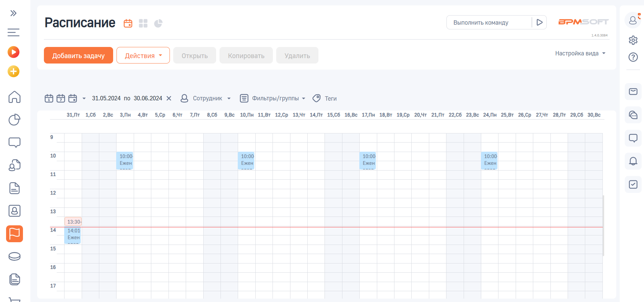644x302 pixels.
Task: Open settings gear icon
Action: pyautogui.click(x=633, y=40)
